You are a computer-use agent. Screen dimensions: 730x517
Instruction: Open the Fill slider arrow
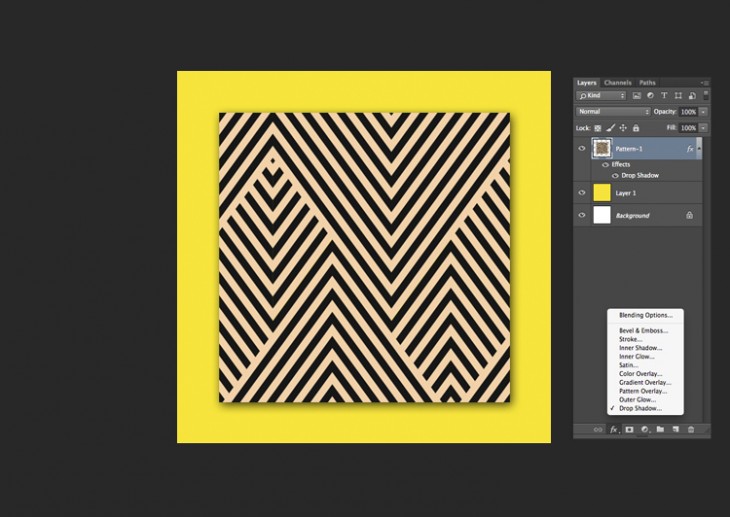click(x=703, y=128)
